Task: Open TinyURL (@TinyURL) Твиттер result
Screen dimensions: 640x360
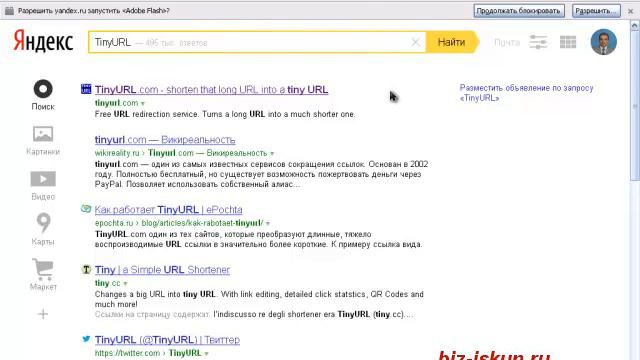Action: click(167, 340)
